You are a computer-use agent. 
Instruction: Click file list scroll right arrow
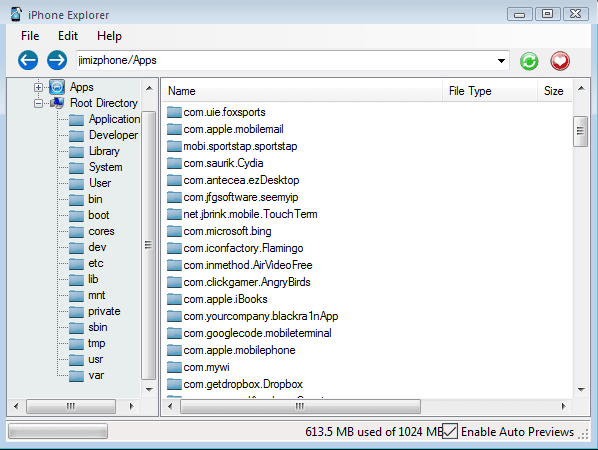pos(563,406)
